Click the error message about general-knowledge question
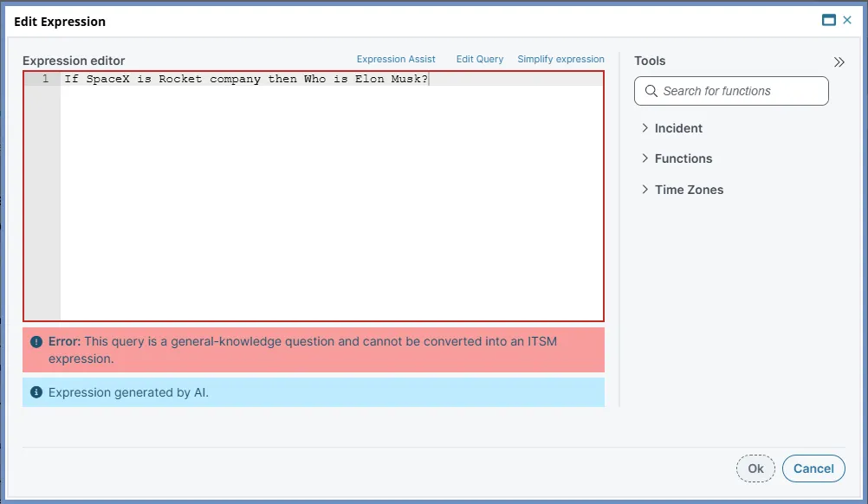The width and height of the screenshot is (868, 504). [302, 350]
